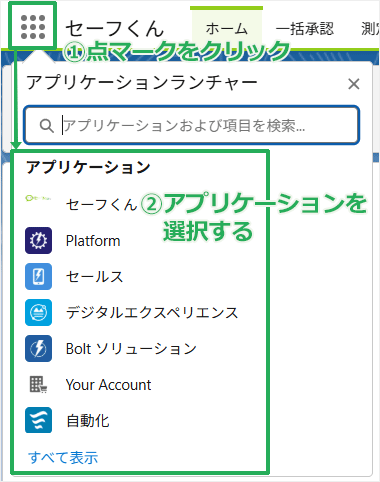380x482 pixels.
Task: Launch the Bolt ソリューション text entry
Action: (x=131, y=349)
